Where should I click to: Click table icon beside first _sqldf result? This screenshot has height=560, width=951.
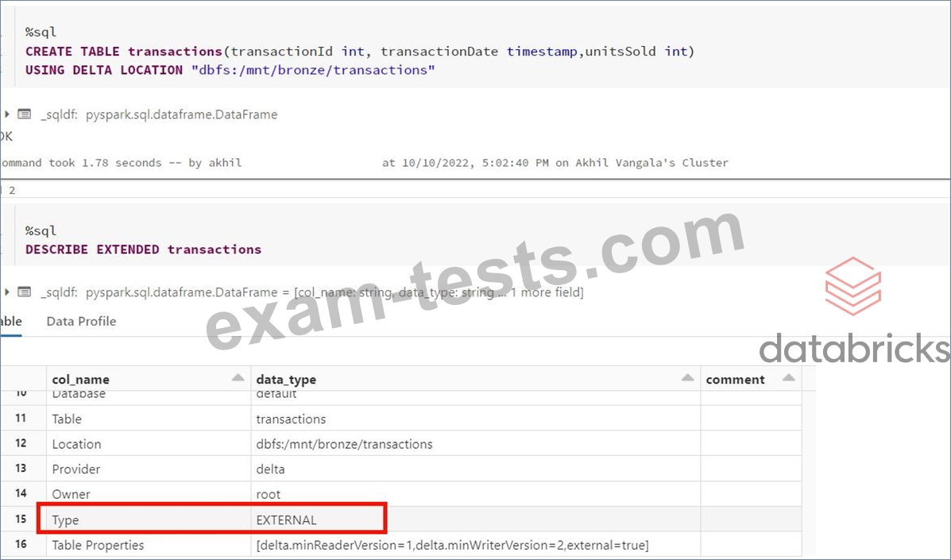pyautogui.click(x=24, y=114)
